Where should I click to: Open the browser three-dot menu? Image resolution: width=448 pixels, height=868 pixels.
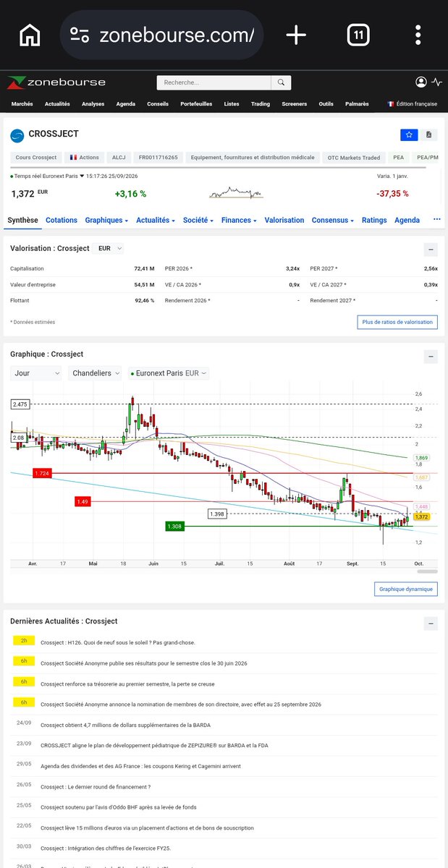click(x=418, y=34)
